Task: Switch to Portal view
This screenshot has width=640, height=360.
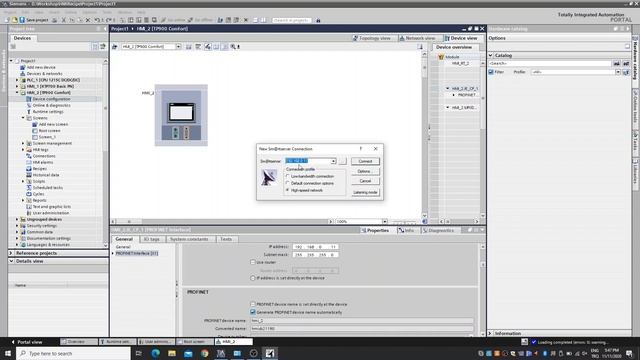Action: pyautogui.click(x=27, y=342)
